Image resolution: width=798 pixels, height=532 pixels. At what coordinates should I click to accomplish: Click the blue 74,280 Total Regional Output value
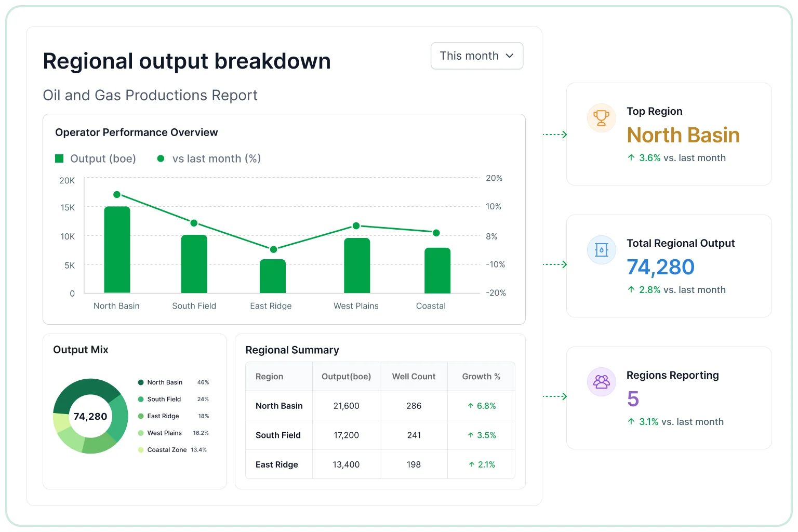(660, 267)
